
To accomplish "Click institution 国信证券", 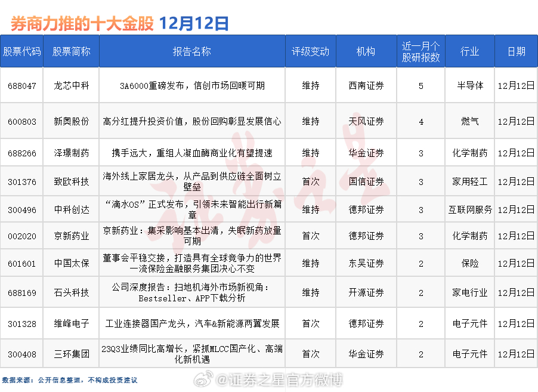I will tap(366, 181).
